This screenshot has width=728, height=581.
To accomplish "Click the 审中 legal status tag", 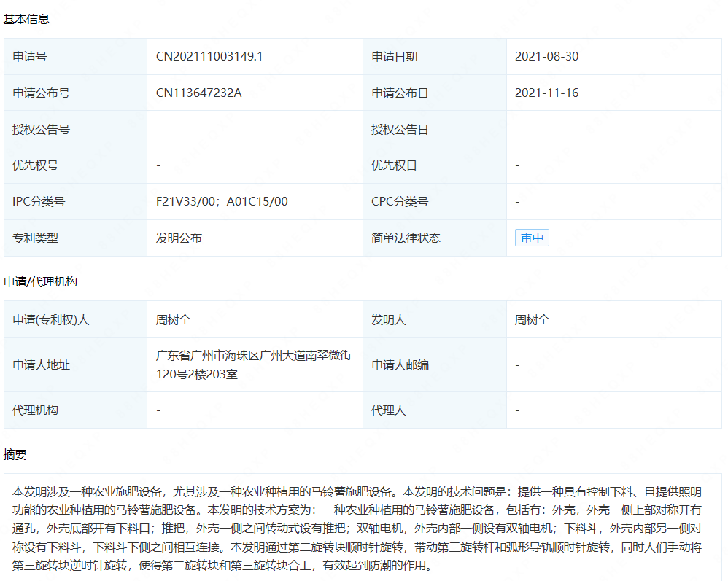I will [x=532, y=238].
